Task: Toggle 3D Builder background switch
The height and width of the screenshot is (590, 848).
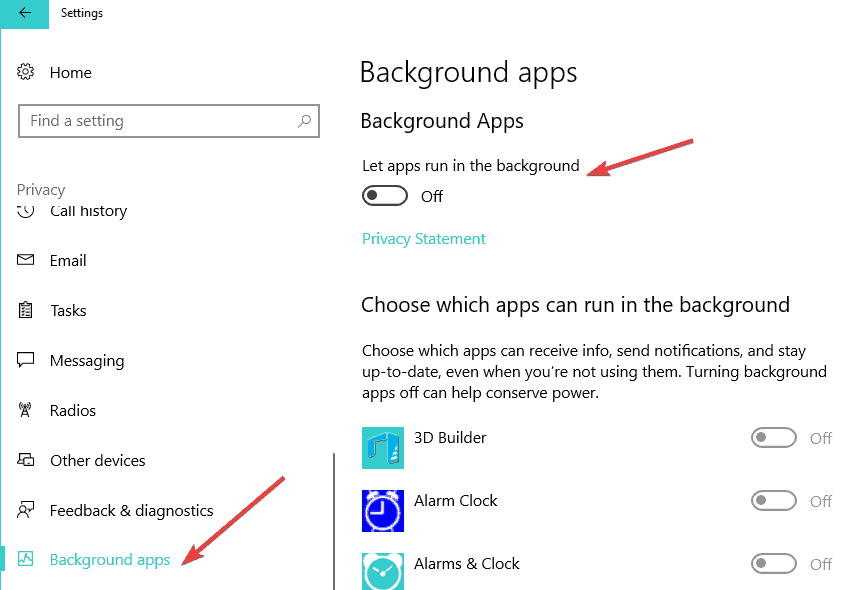Action: 774,438
